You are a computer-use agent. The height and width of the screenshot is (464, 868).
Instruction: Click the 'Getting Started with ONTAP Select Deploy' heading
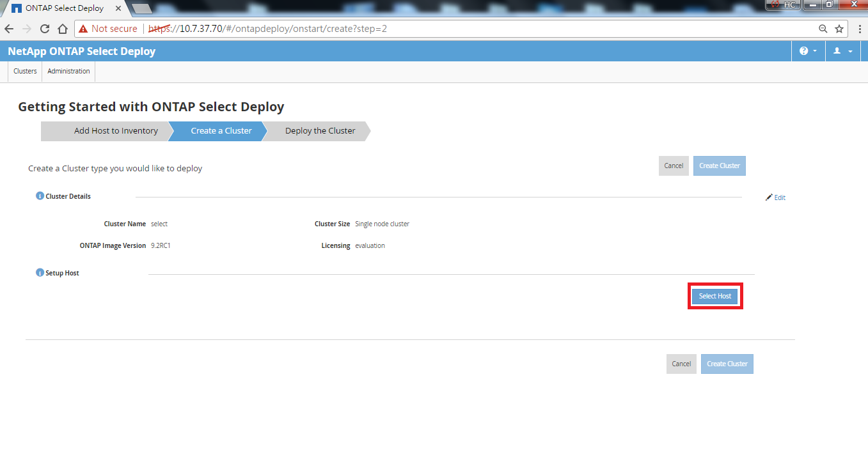[x=151, y=107]
